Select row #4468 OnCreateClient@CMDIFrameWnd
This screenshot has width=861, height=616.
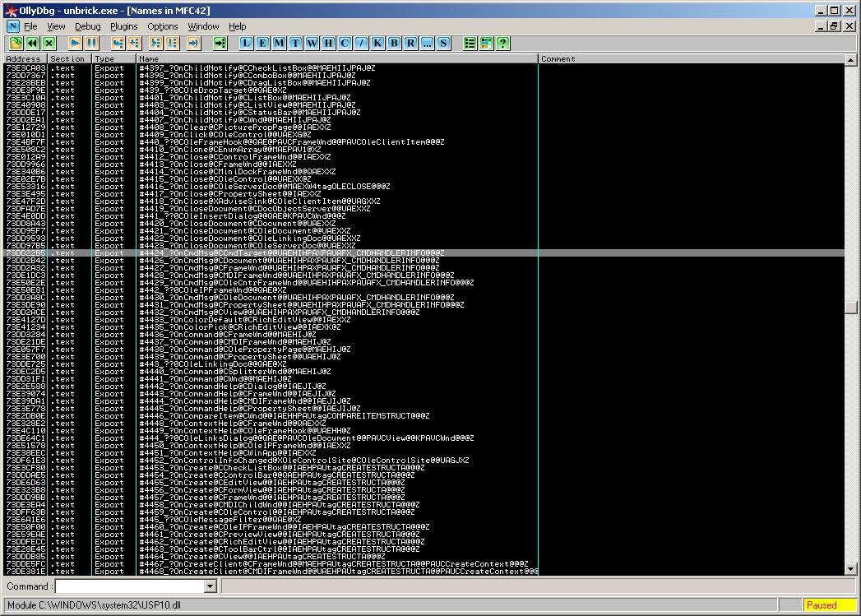click(424, 572)
